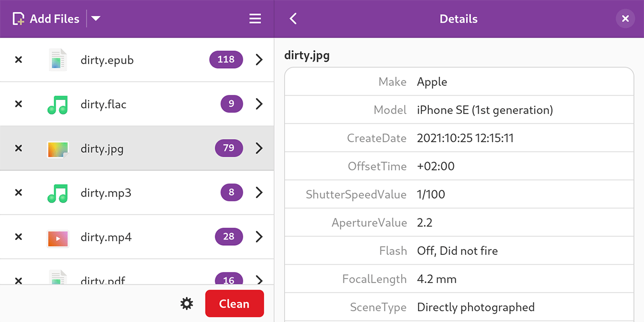Image resolution: width=644 pixels, height=322 pixels.
Task: Click the dirty.mp4 video file icon
Action: tap(57, 237)
